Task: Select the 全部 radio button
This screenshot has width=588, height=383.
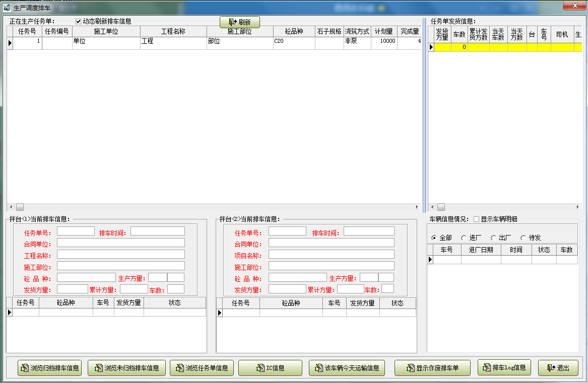Action: coord(434,238)
